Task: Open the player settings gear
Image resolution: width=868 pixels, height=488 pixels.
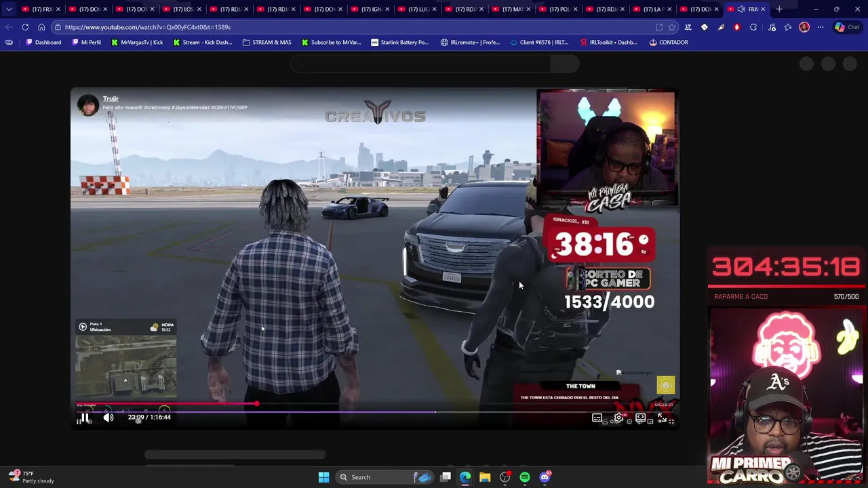Action: pos(618,418)
